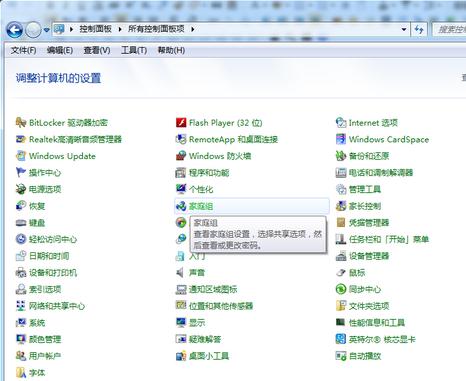The height and width of the screenshot is (381, 466).
Task: Open the Realtek高清晰音频管理器 icon
Action: (21, 139)
